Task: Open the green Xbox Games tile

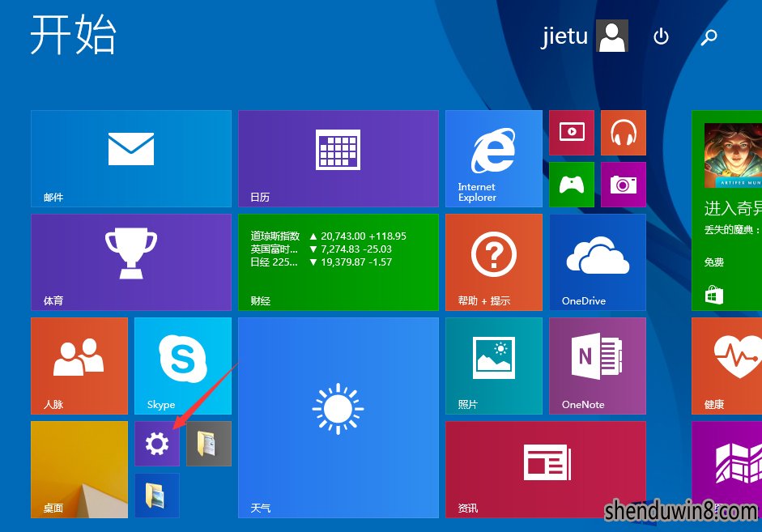Action: click(x=572, y=185)
